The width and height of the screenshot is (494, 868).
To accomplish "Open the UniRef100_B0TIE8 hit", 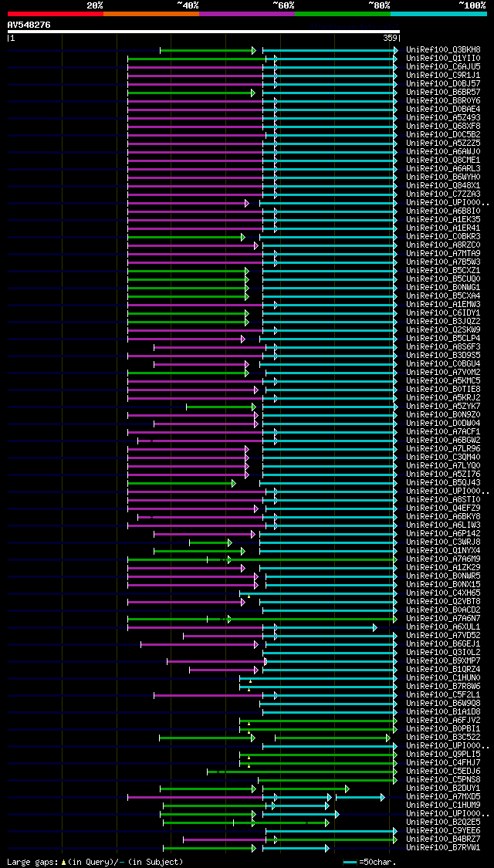I will (443, 390).
